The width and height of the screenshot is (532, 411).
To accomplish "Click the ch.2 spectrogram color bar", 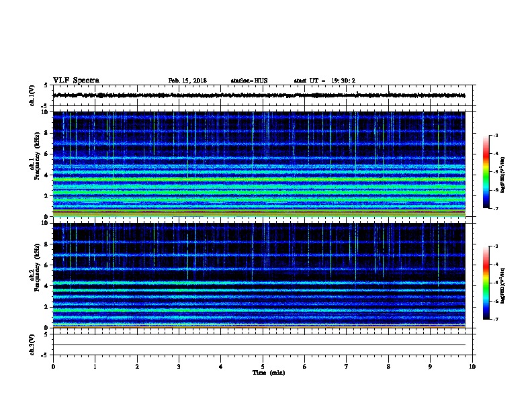I will click(486, 283).
